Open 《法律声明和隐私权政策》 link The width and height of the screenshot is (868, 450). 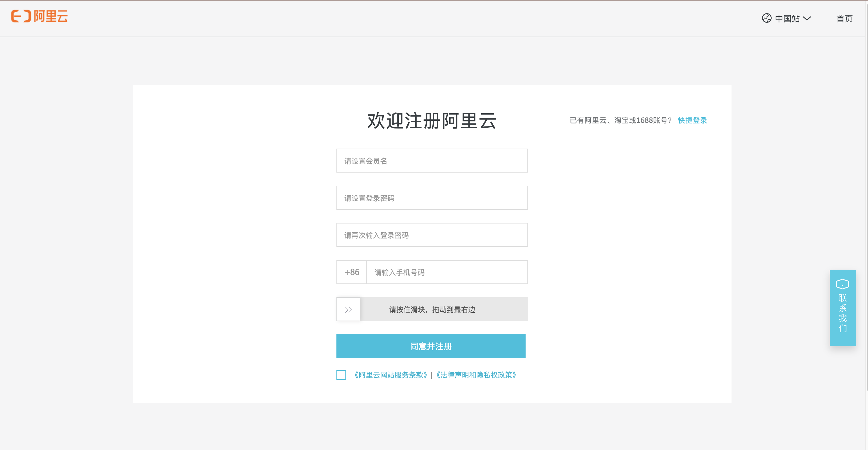(476, 375)
